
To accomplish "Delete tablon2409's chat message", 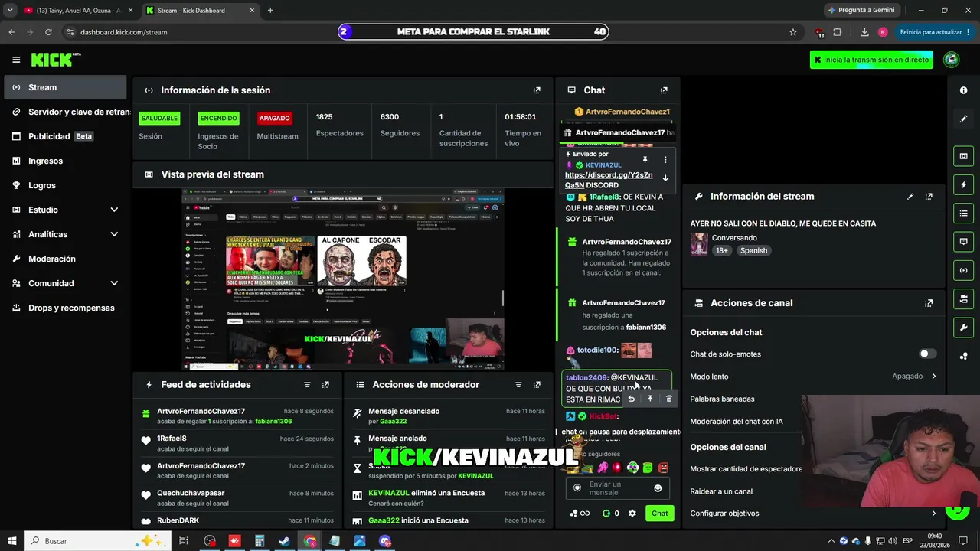I will point(669,399).
